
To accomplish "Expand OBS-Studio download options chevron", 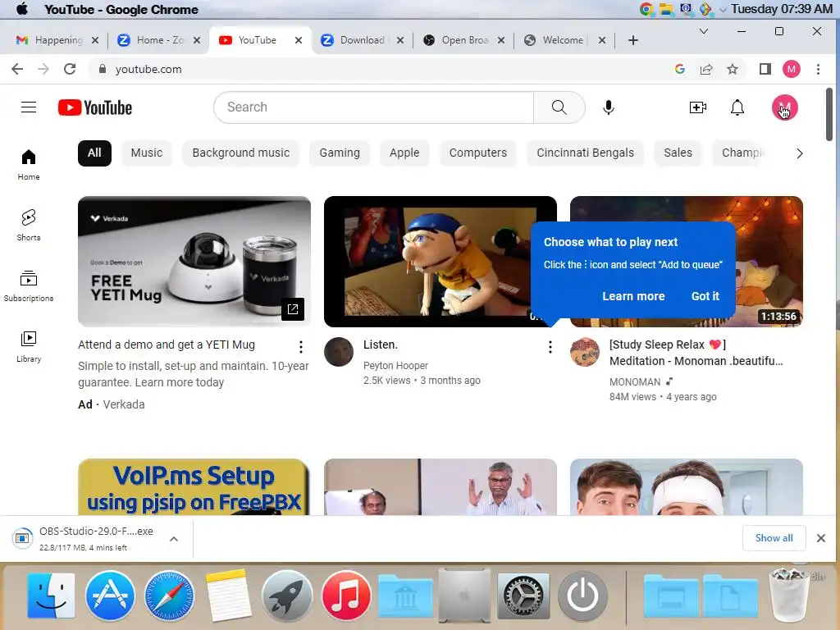I will tap(174, 539).
